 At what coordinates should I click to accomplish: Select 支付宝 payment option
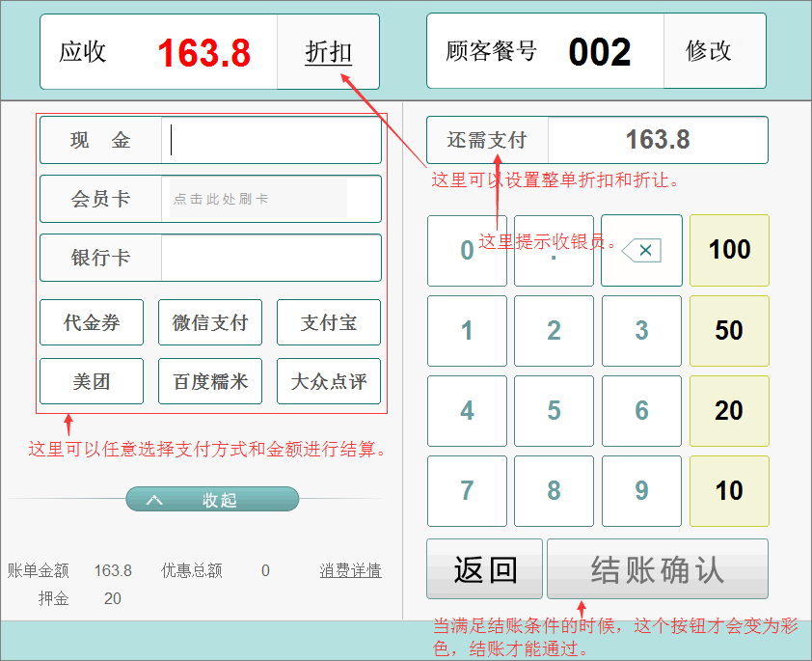[329, 322]
